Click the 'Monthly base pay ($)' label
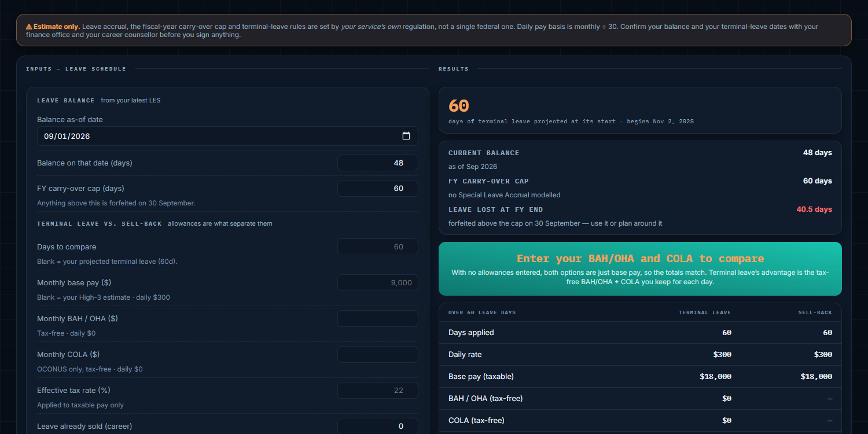Image resolution: width=868 pixels, height=434 pixels. (x=74, y=283)
